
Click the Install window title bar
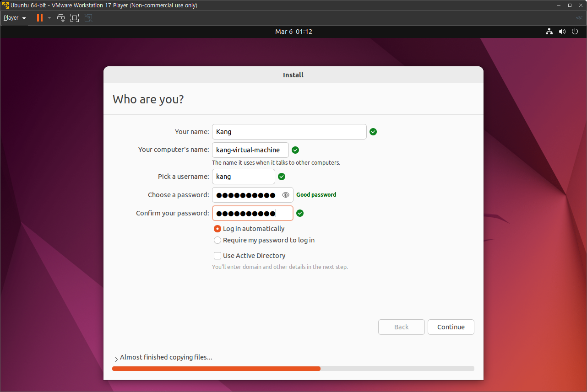(x=293, y=75)
